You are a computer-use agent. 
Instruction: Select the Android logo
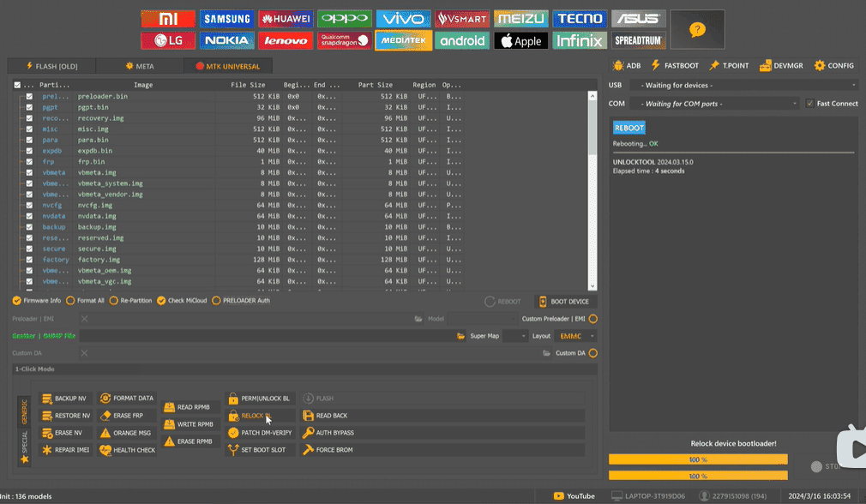(x=461, y=40)
